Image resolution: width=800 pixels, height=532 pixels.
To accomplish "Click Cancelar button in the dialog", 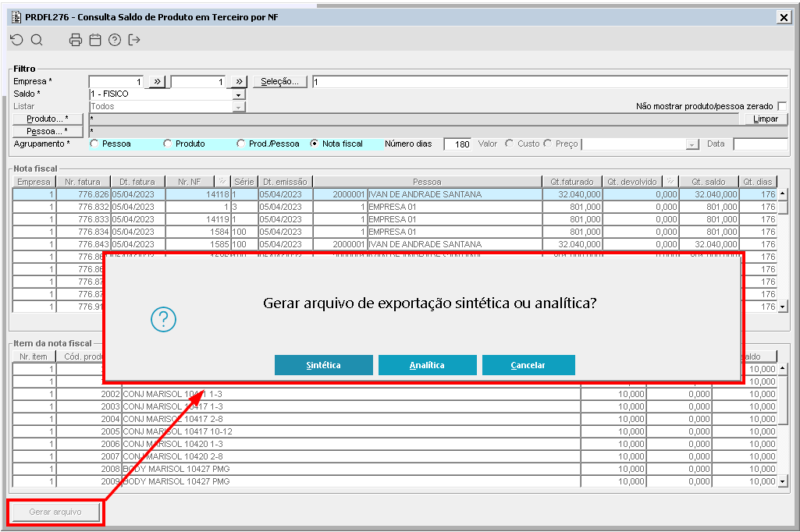I will pyautogui.click(x=528, y=365).
